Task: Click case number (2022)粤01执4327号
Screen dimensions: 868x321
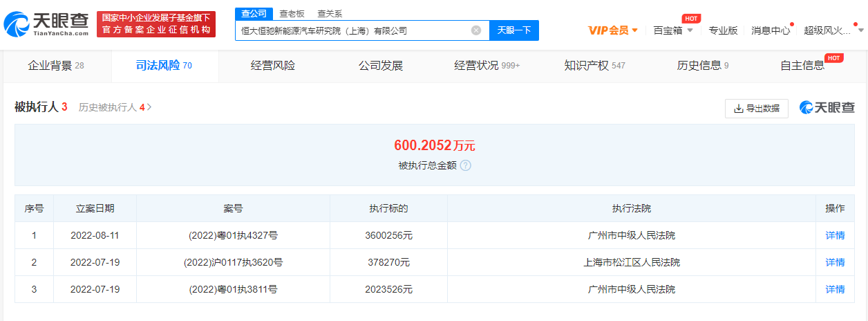Action: (x=233, y=235)
